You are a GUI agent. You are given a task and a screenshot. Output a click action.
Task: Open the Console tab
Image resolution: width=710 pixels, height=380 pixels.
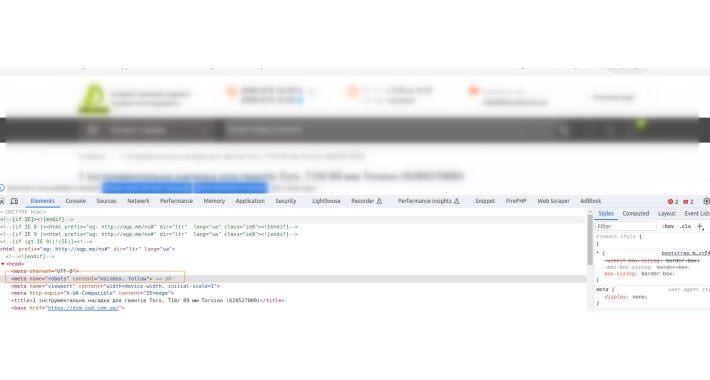point(76,201)
